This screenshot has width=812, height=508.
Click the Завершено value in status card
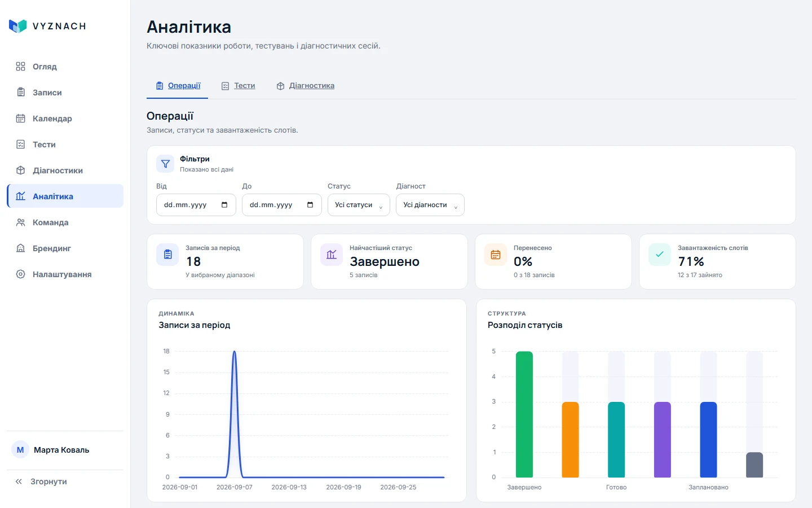pos(385,261)
